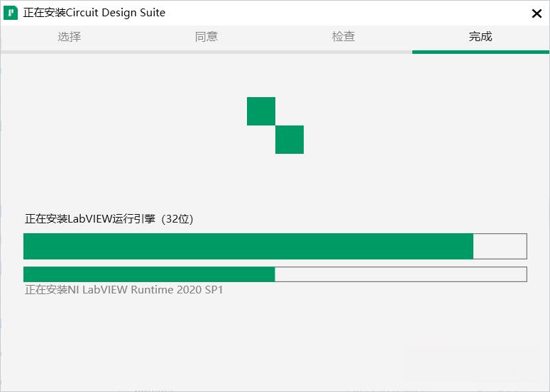Click the 正在安装Circuit Design Suite window title

click(94, 13)
